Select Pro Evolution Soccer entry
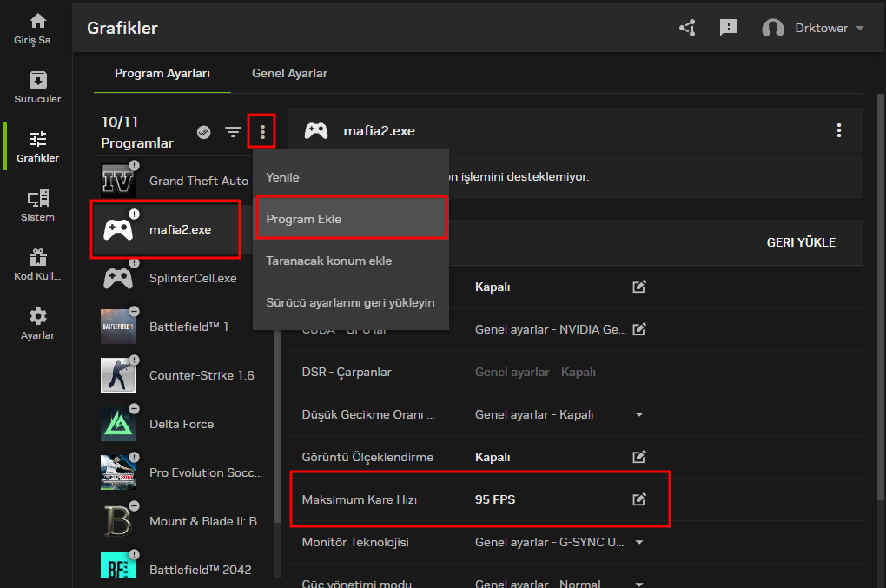The height and width of the screenshot is (588, 886). coord(183,472)
